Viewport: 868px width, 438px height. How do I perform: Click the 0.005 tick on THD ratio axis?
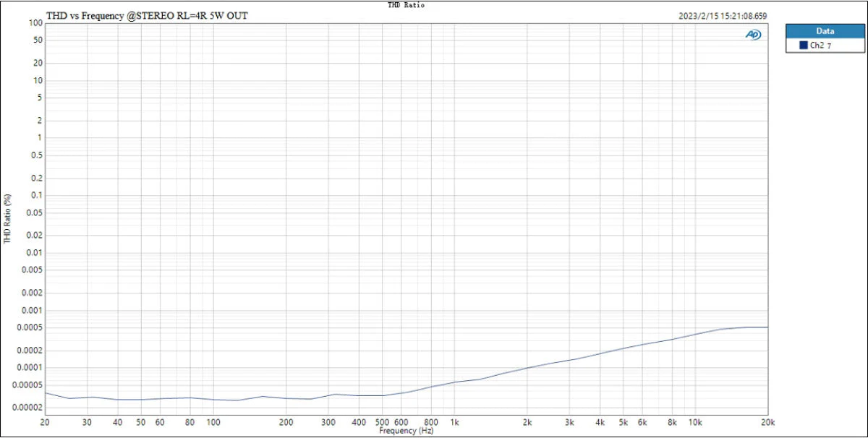(33, 270)
